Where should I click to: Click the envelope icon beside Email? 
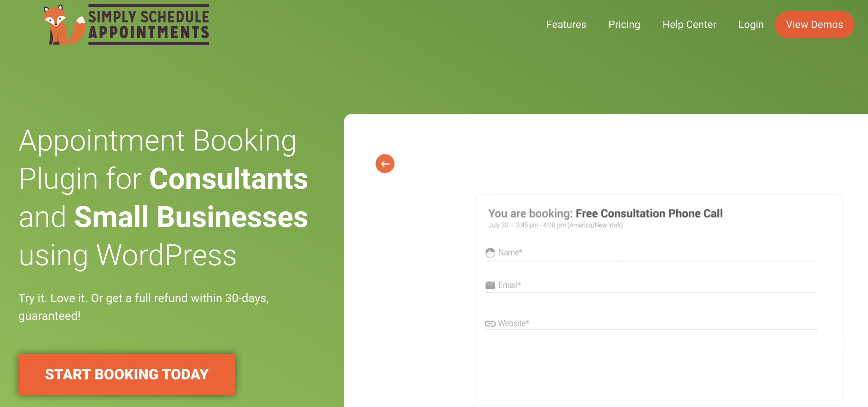click(x=490, y=285)
